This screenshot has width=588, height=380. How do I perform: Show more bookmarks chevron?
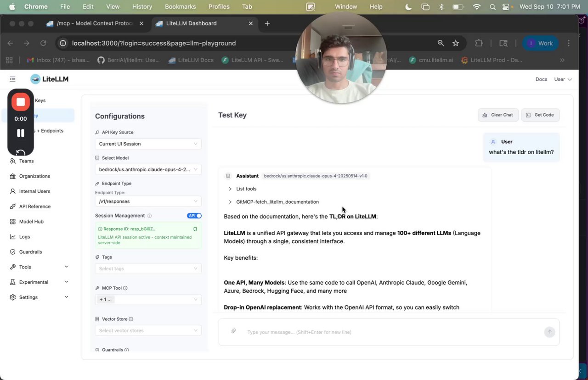click(562, 60)
